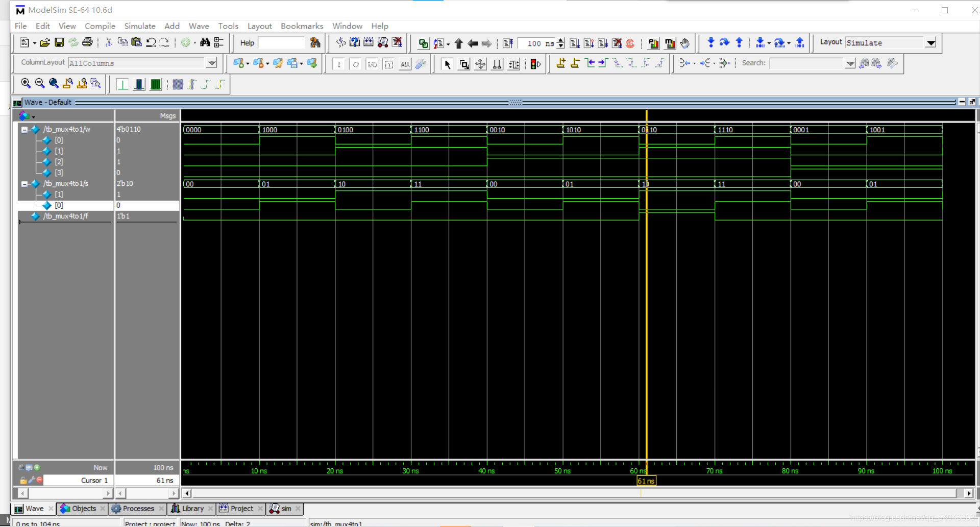Image resolution: width=980 pixels, height=527 pixels.
Task: Click the Run -All icon
Action: tap(603, 43)
